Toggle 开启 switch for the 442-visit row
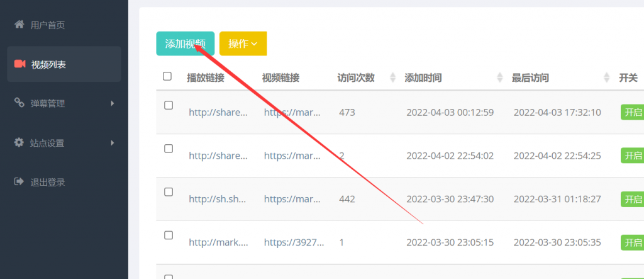The height and width of the screenshot is (279, 644). click(x=633, y=199)
